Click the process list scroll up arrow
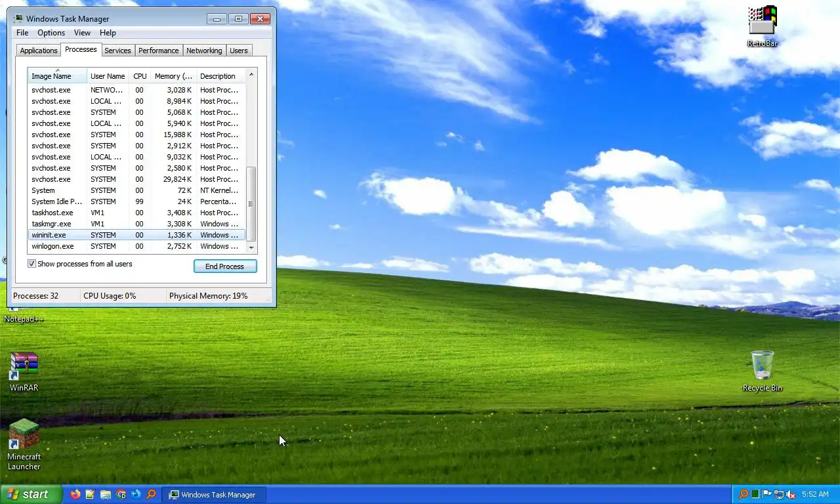 click(251, 74)
